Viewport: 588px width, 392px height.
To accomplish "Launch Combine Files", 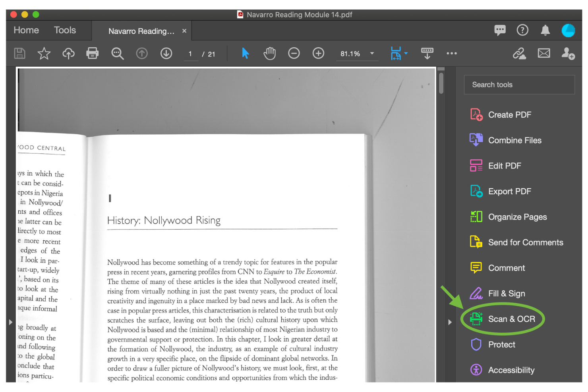I will coord(514,140).
